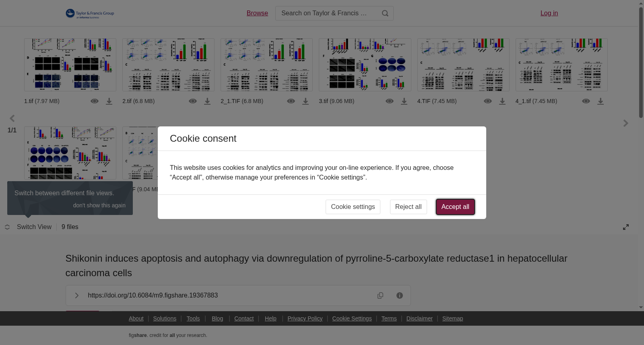Go to the previous file page arrow
This screenshot has height=345, width=644.
[12, 118]
